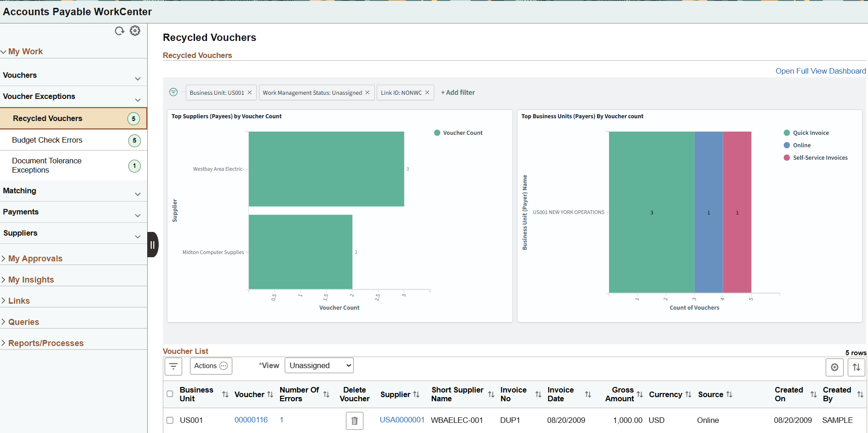Open Voucher List grid settings gear
Screen dimensions: 868x433
(834, 367)
